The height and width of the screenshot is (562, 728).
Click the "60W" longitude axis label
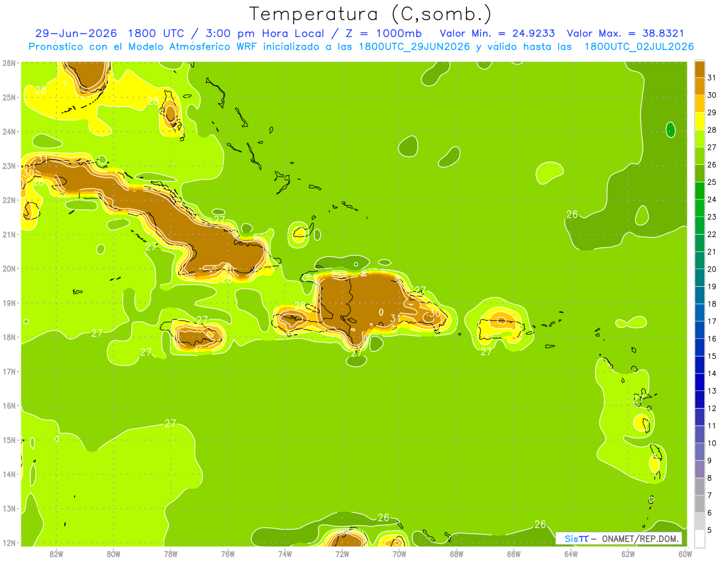pyautogui.click(x=686, y=554)
